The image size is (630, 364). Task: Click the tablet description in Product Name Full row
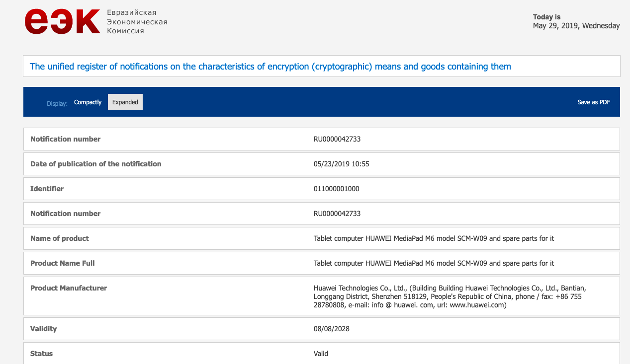[x=434, y=263]
